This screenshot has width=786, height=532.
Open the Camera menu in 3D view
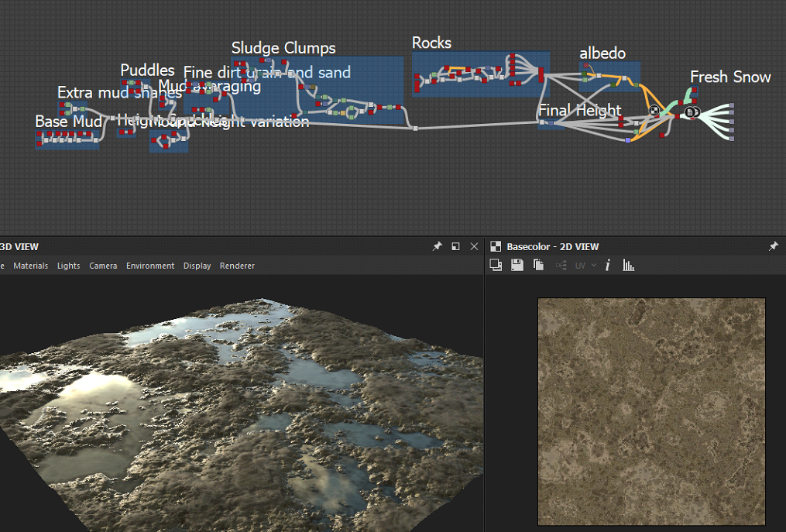pos(103,266)
